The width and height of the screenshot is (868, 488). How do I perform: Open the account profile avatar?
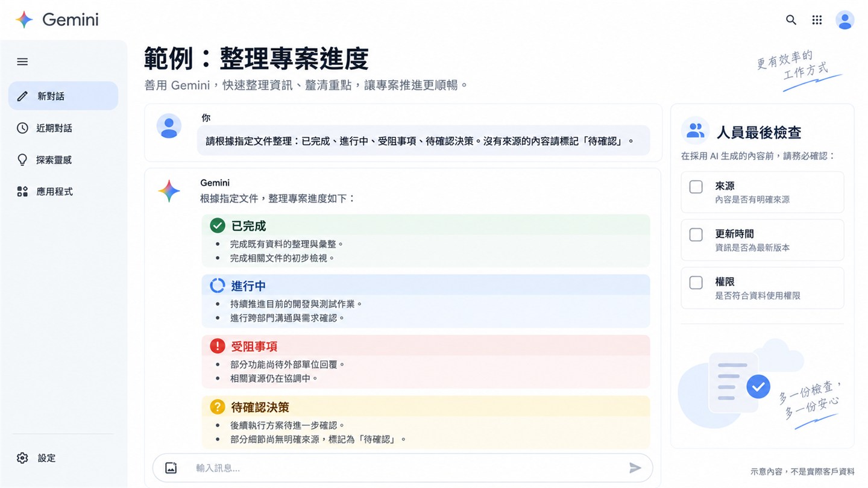(x=844, y=20)
